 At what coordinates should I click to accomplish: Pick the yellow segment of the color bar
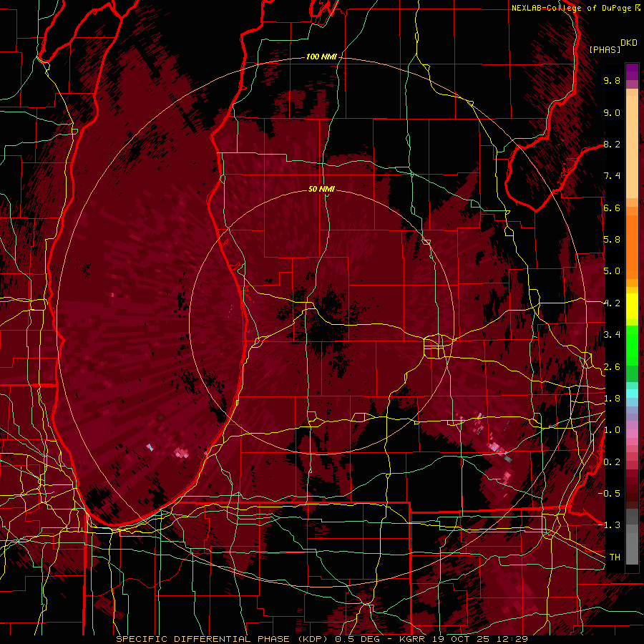pyautogui.click(x=632, y=306)
